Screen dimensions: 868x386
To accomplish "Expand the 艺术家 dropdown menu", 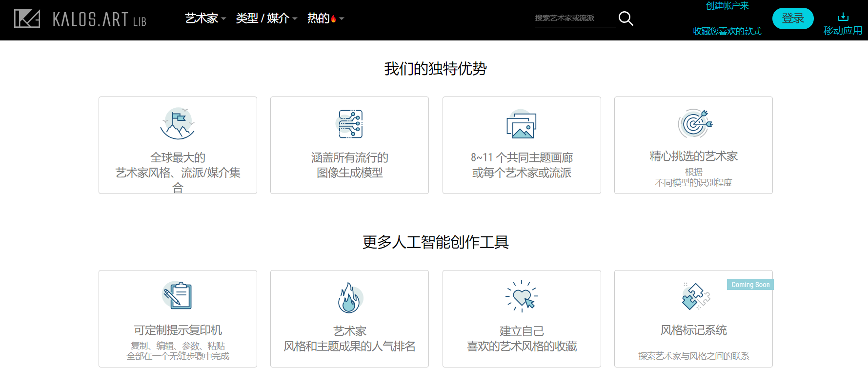I will [205, 19].
